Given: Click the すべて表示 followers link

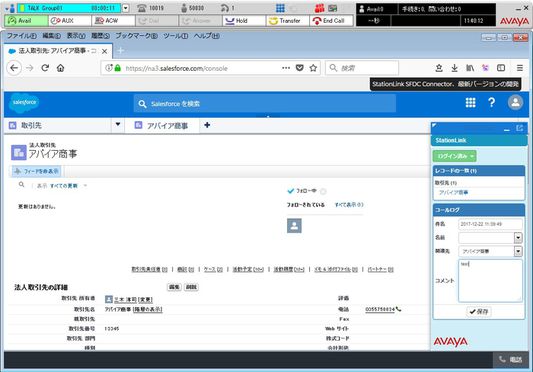Looking at the screenshot, I should tap(349, 205).
